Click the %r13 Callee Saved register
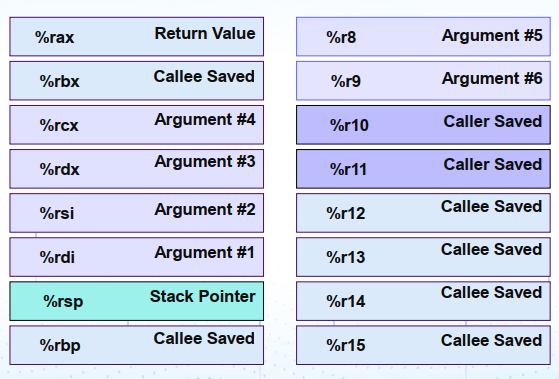This screenshot has width=559, height=379. click(x=423, y=257)
